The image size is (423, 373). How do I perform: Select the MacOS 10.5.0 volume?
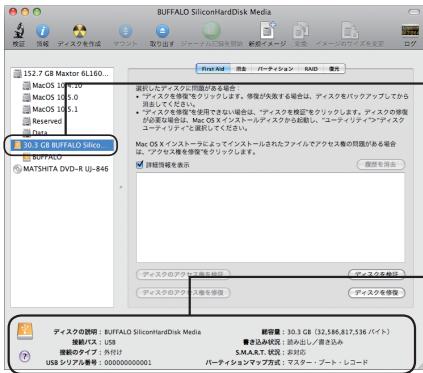click(62, 97)
